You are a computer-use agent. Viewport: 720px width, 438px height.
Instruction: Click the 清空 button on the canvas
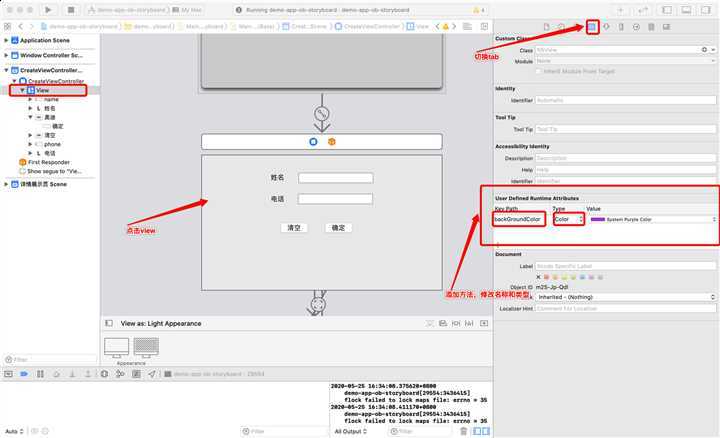(x=294, y=228)
